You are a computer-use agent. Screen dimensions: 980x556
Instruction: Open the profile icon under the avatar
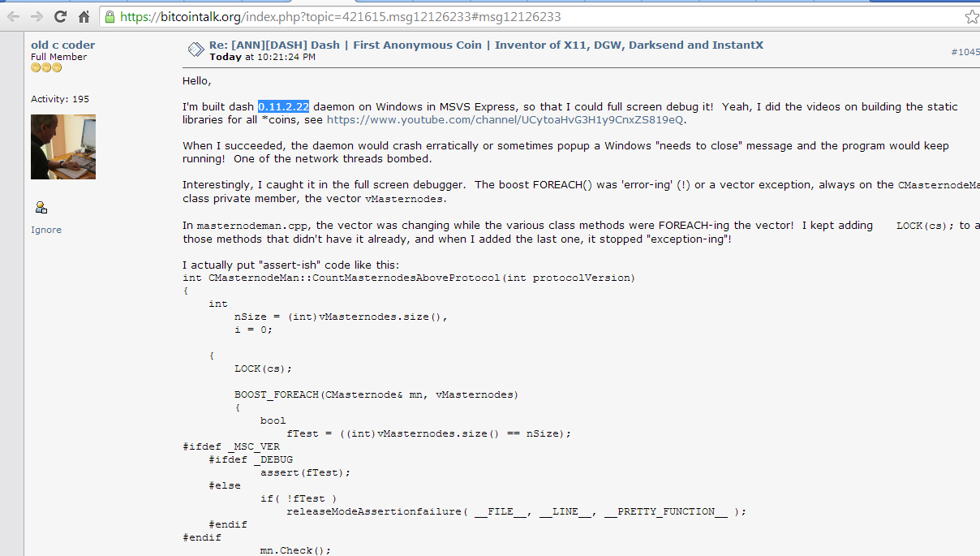click(41, 208)
